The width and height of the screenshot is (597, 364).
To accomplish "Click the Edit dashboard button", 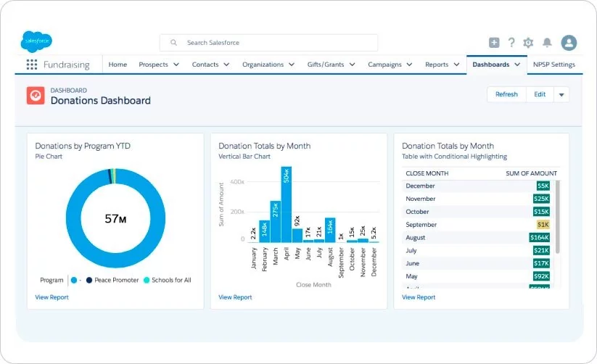I will [x=540, y=95].
